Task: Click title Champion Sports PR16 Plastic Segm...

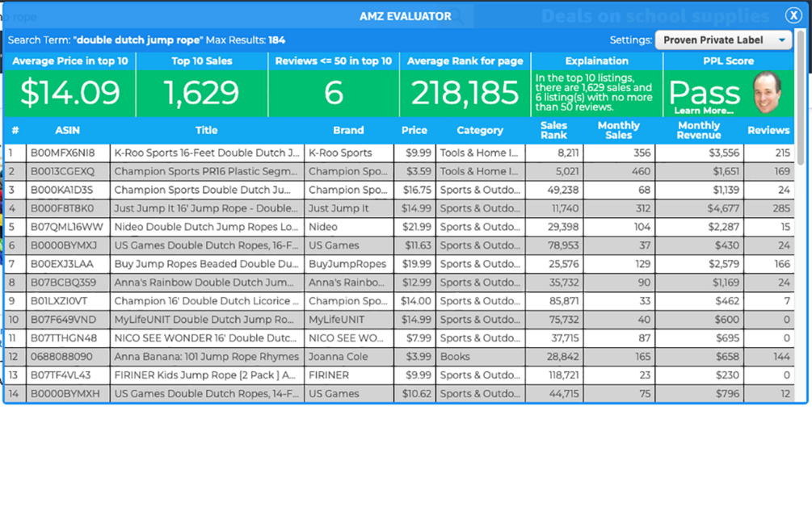Action: tap(205, 171)
